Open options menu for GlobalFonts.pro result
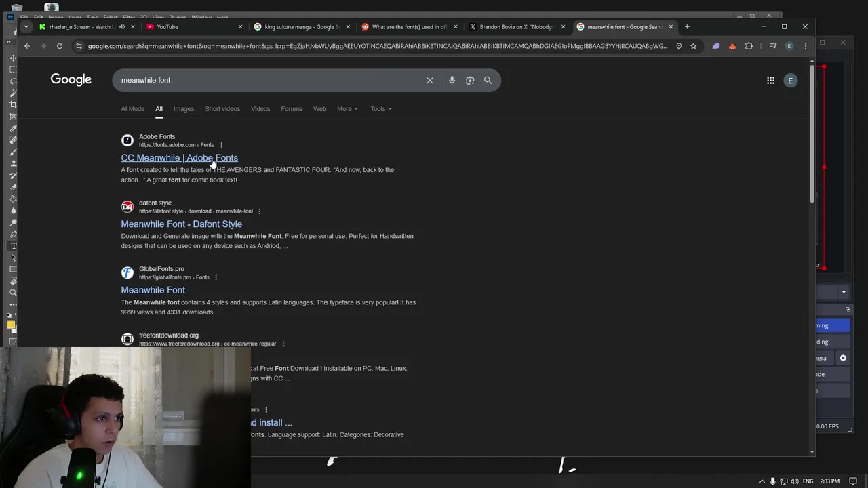The image size is (868, 488). point(216,277)
